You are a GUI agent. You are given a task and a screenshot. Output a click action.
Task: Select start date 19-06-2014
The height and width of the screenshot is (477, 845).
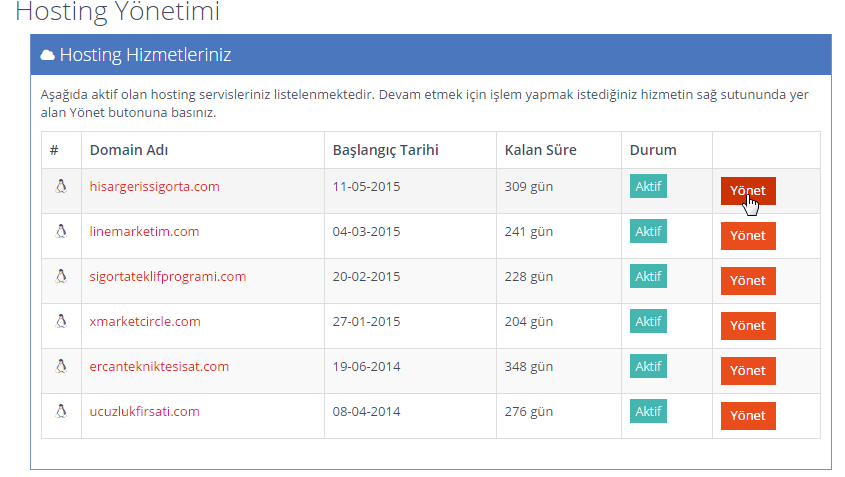(366, 367)
